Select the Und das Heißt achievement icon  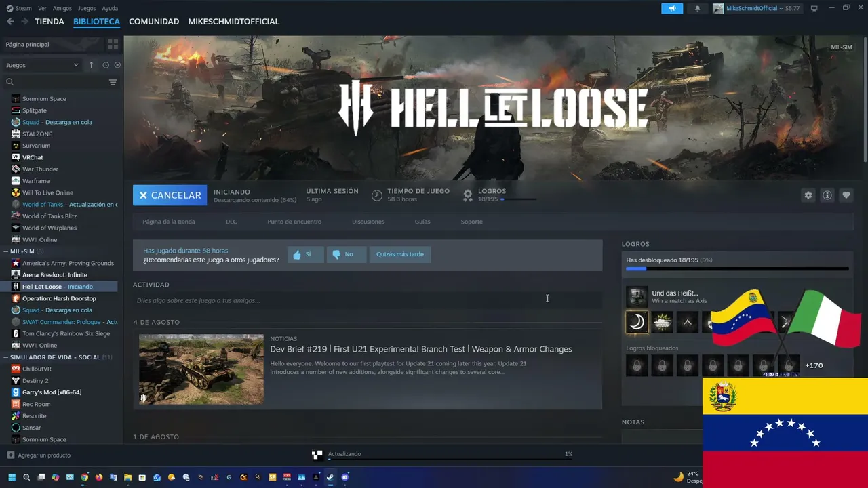637,297
